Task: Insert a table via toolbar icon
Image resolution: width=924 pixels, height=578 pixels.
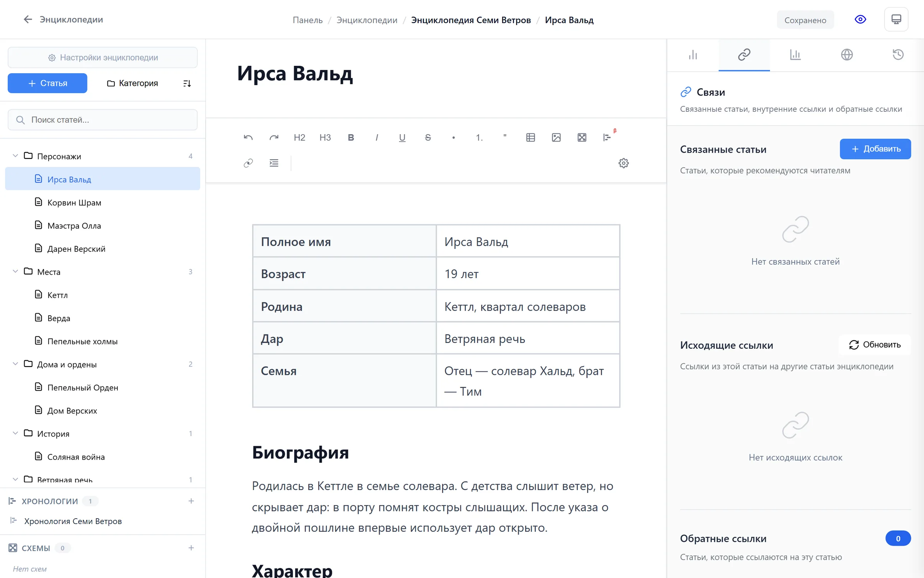Action: pos(531,138)
